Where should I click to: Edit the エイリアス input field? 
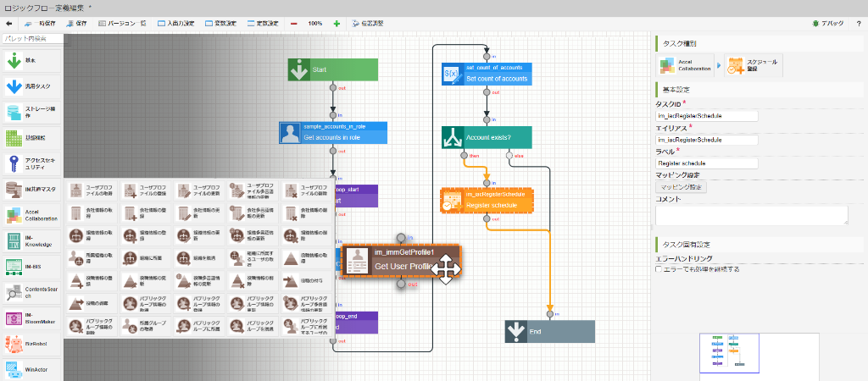706,140
